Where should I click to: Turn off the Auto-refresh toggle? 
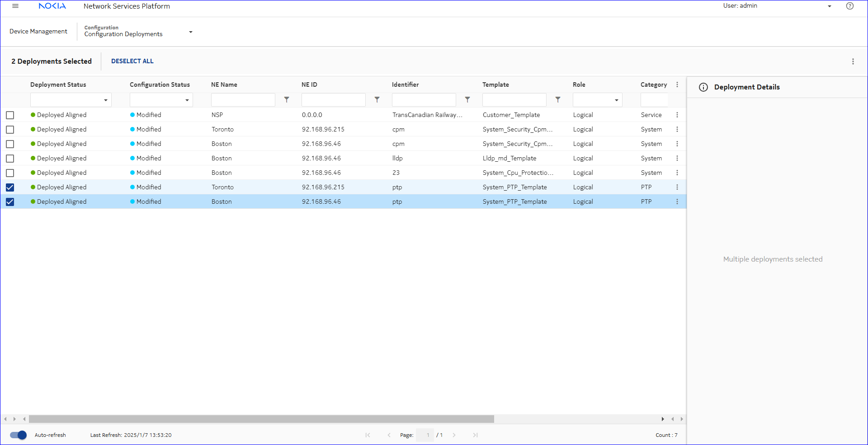pyautogui.click(x=18, y=435)
